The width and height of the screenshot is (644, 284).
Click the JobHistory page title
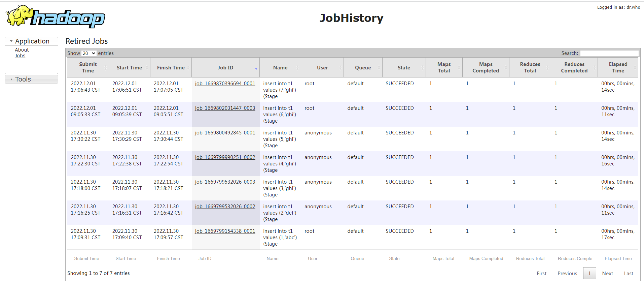pyautogui.click(x=351, y=18)
